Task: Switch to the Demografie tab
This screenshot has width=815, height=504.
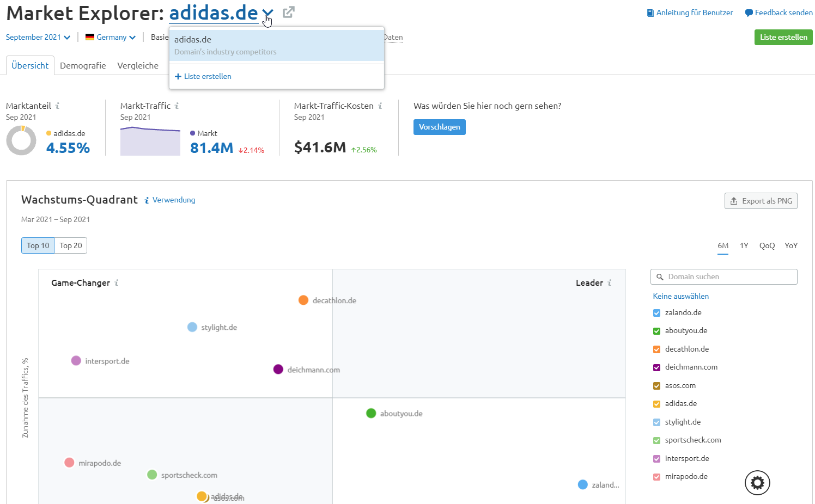Action: tap(83, 65)
